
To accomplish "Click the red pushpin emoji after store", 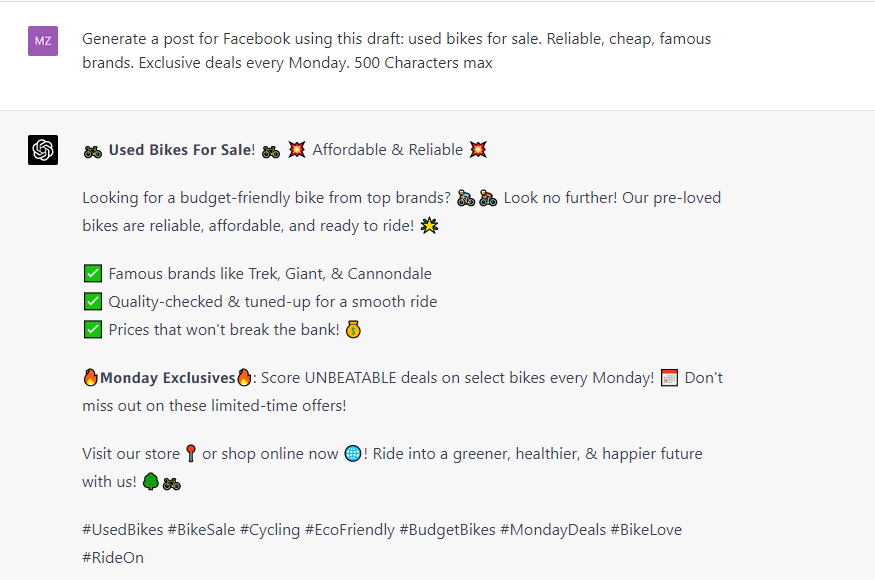I will click(x=191, y=453).
